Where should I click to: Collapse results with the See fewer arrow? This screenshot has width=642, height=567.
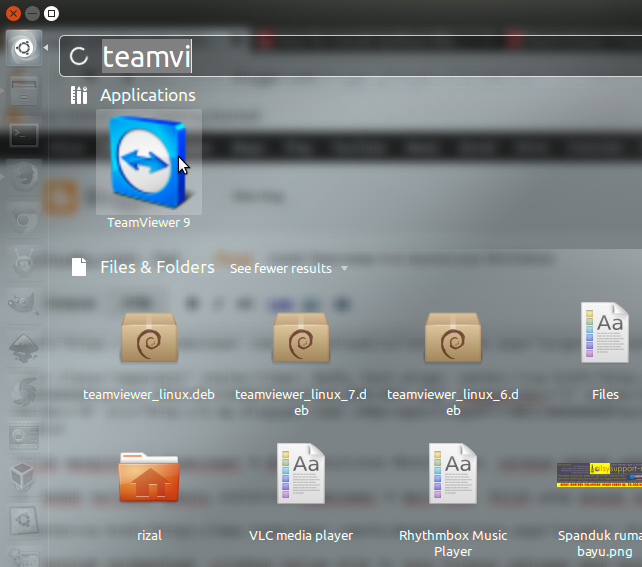[344, 269]
